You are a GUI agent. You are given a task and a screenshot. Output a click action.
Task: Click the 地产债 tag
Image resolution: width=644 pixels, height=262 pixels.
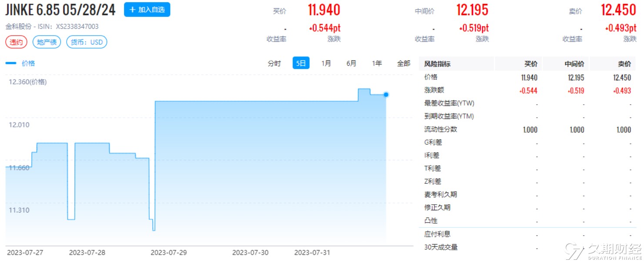point(47,42)
